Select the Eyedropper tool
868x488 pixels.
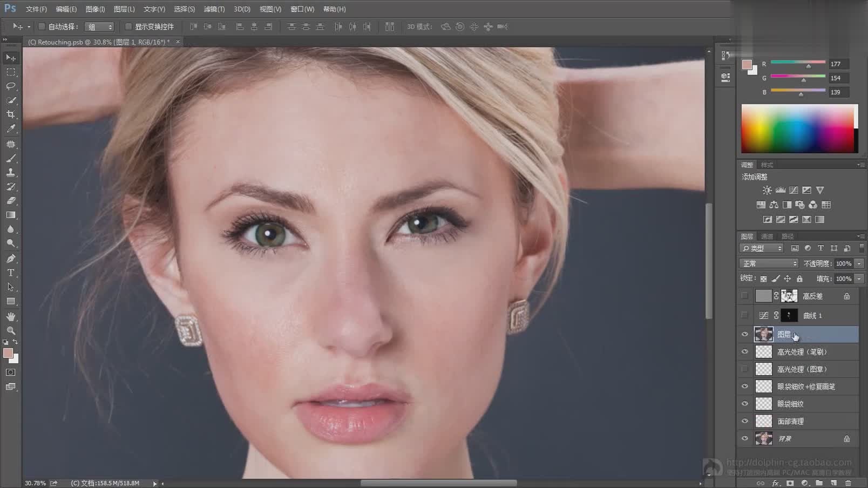(x=11, y=128)
